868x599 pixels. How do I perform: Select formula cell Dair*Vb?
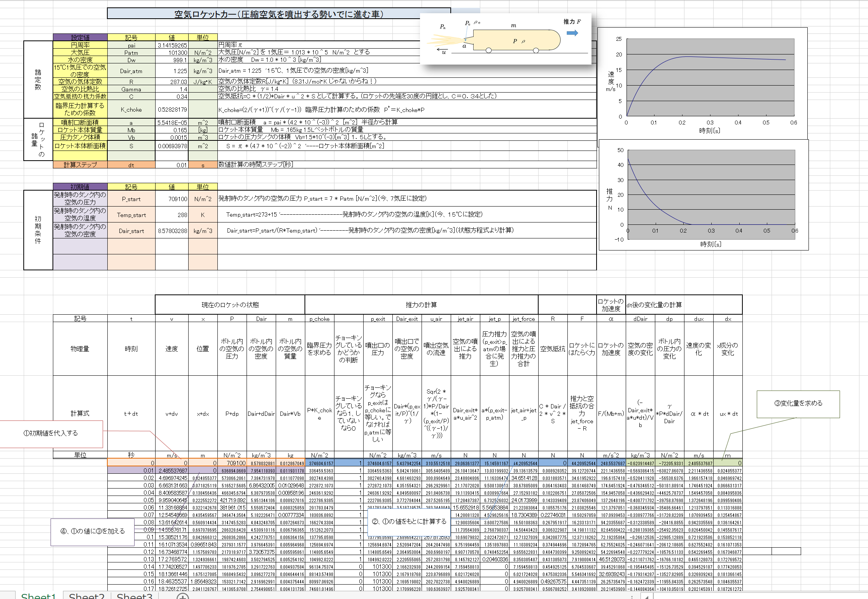coord(290,413)
